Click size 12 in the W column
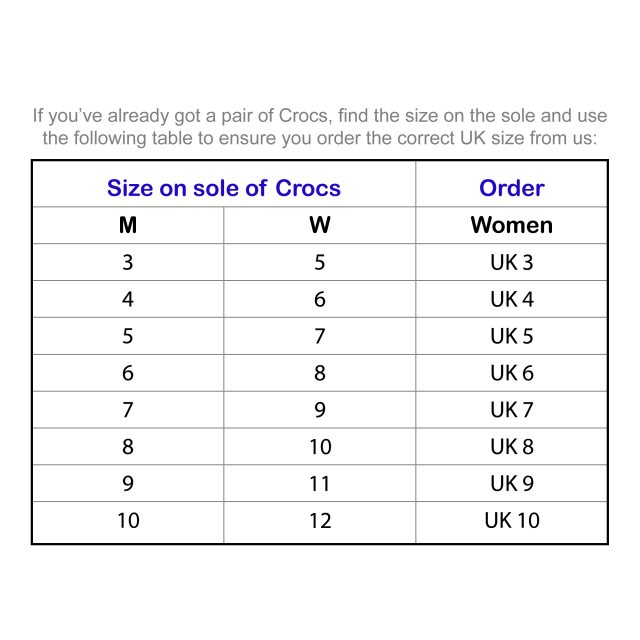The image size is (640, 640). (320, 521)
